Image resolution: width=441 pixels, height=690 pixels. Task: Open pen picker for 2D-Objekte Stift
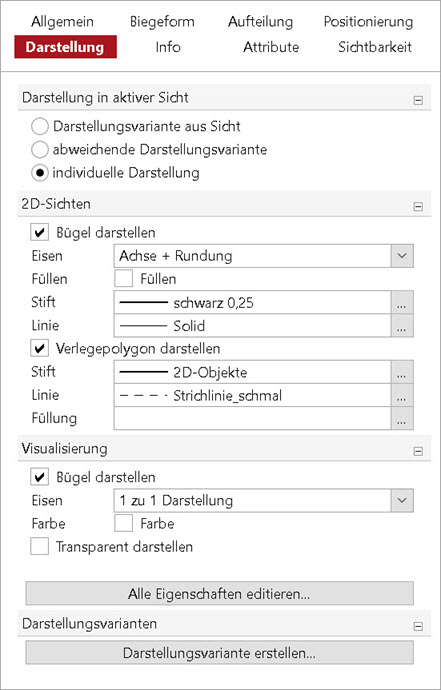click(402, 372)
